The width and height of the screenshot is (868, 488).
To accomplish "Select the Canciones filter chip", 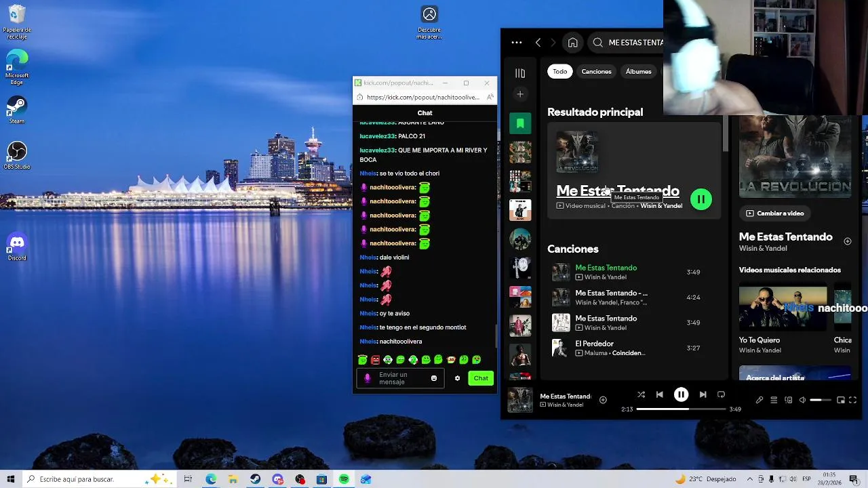I will (596, 71).
